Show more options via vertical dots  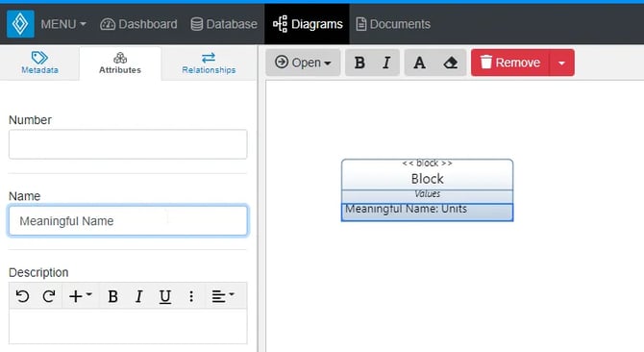coord(191,295)
